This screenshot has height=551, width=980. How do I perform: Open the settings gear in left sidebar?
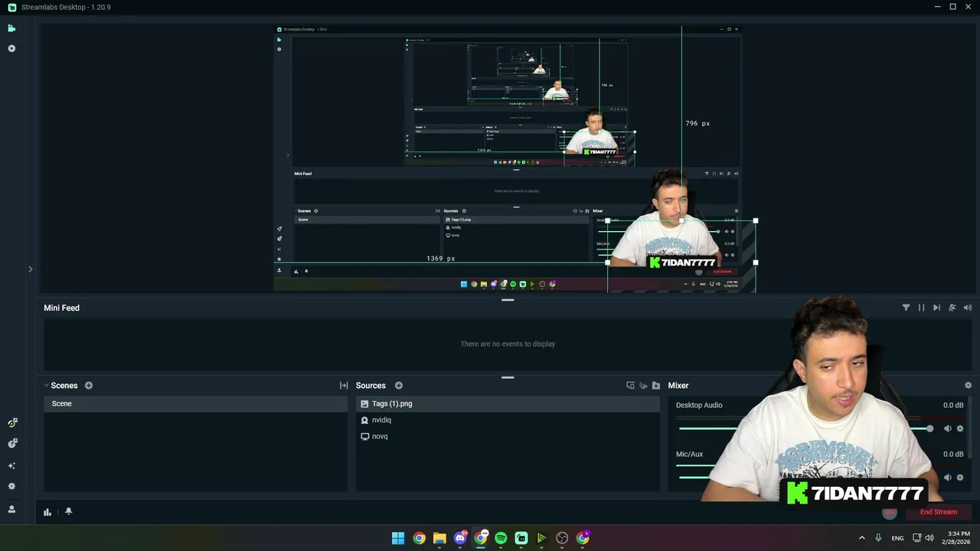pyautogui.click(x=11, y=486)
